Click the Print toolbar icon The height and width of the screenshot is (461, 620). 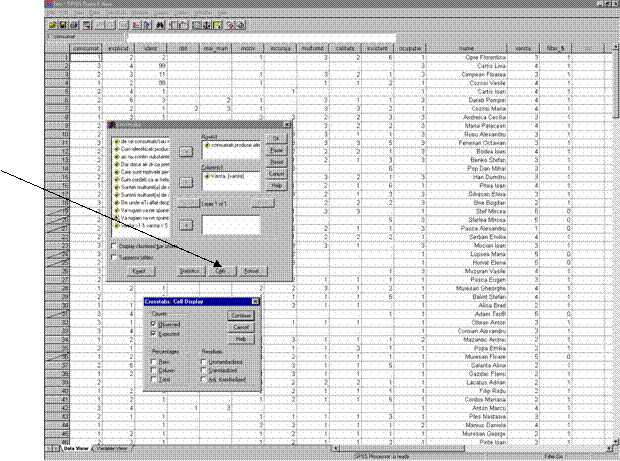(x=74, y=25)
